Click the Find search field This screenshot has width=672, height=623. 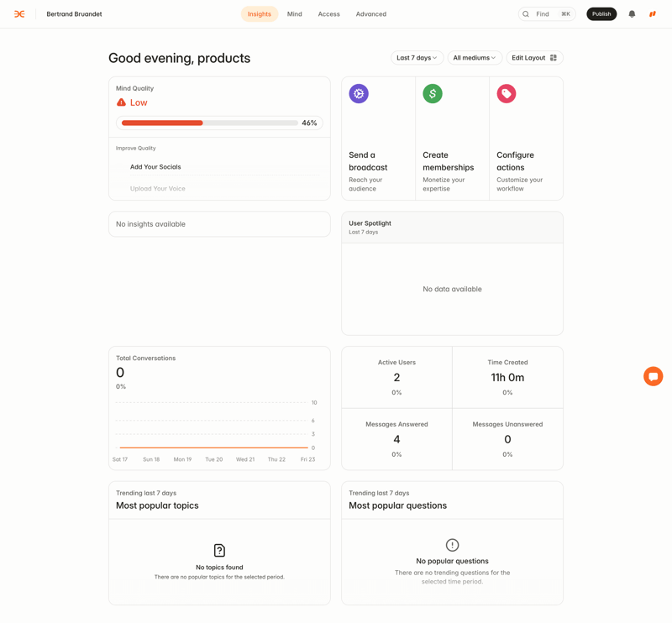pyautogui.click(x=548, y=14)
